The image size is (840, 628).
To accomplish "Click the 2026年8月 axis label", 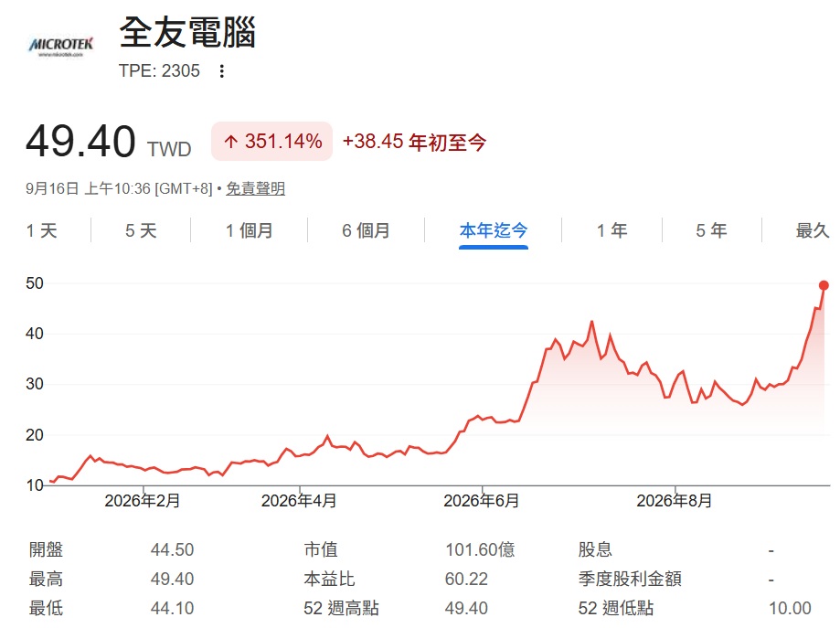I will point(674,501).
